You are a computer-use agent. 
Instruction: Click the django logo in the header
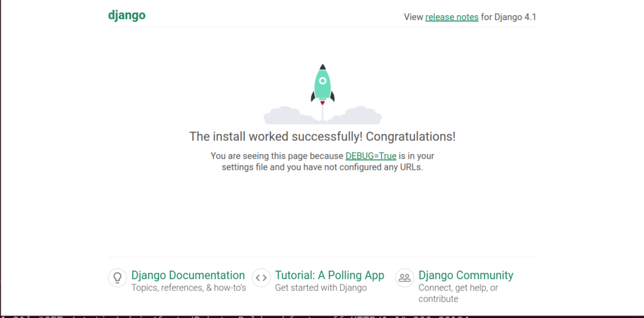[126, 15]
